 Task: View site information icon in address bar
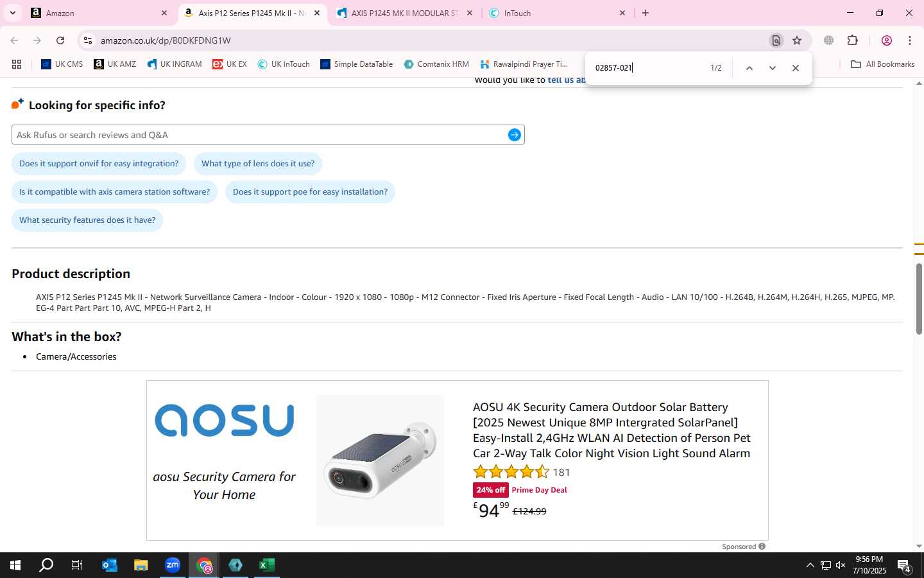coord(88,40)
